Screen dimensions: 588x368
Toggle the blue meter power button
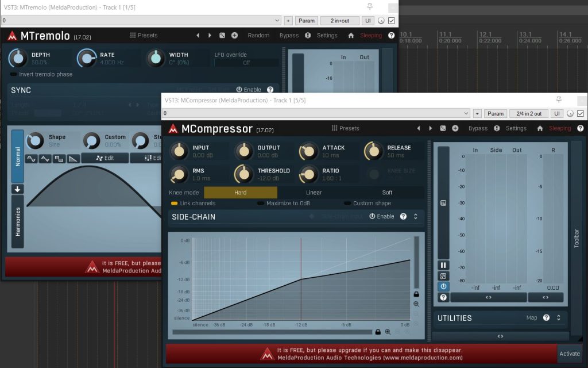(443, 286)
